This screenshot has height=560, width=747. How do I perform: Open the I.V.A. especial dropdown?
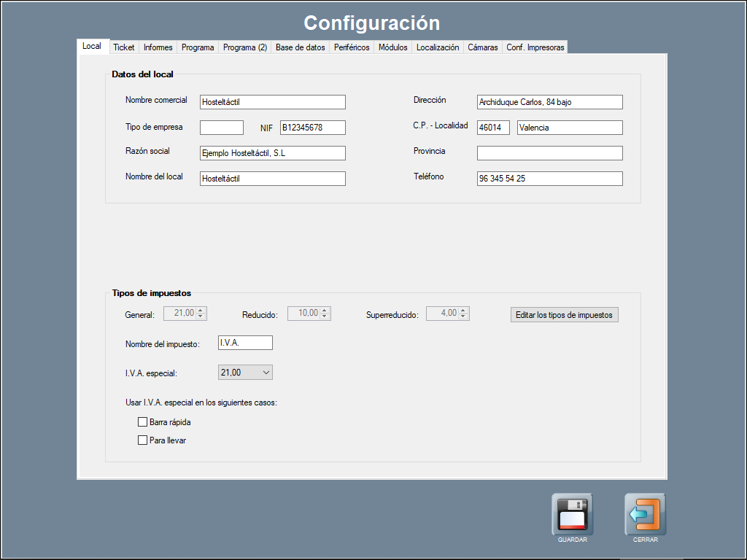coord(245,373)
